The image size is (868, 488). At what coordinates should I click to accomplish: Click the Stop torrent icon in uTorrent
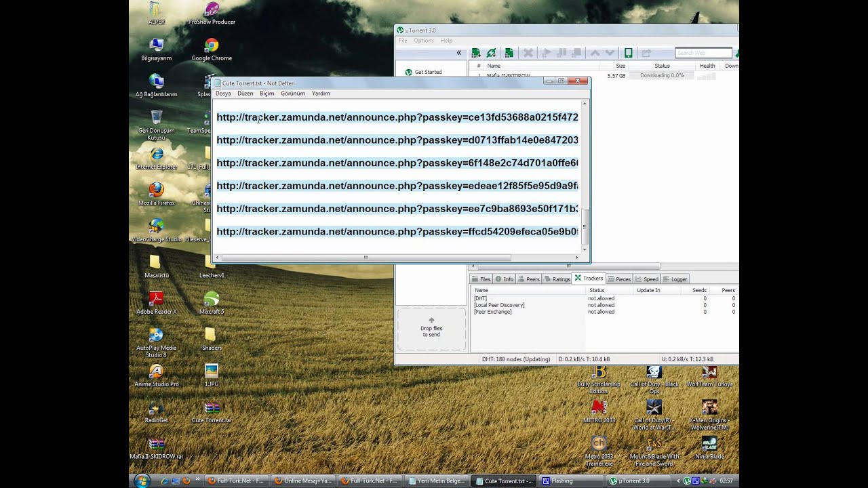577,53
